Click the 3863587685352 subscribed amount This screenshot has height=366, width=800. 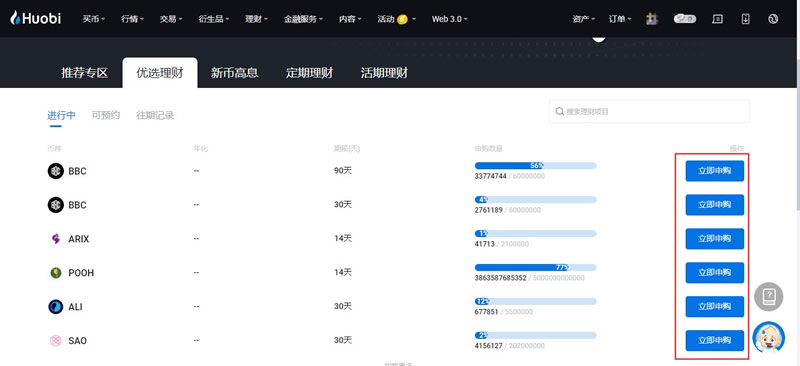(x=501, y=278)
